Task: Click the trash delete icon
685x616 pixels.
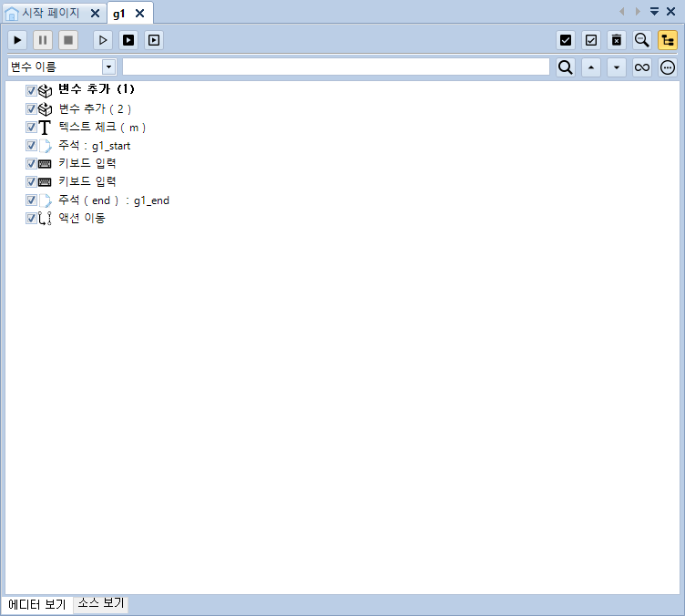Action: [x=617, y=40]
